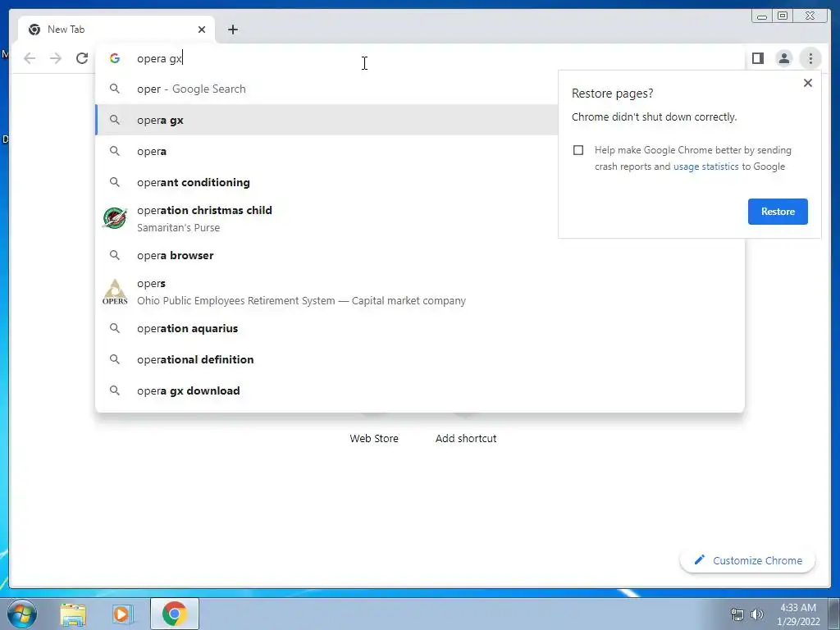
Task: Select the 'operational definition' suggestion
Action: (420, 359)
